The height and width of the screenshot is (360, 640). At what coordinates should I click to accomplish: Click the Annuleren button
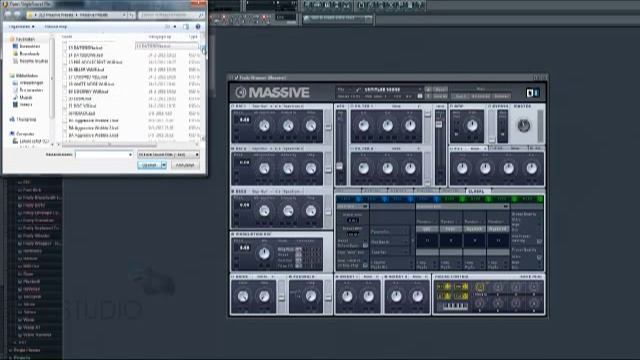[x=185, y=165]
